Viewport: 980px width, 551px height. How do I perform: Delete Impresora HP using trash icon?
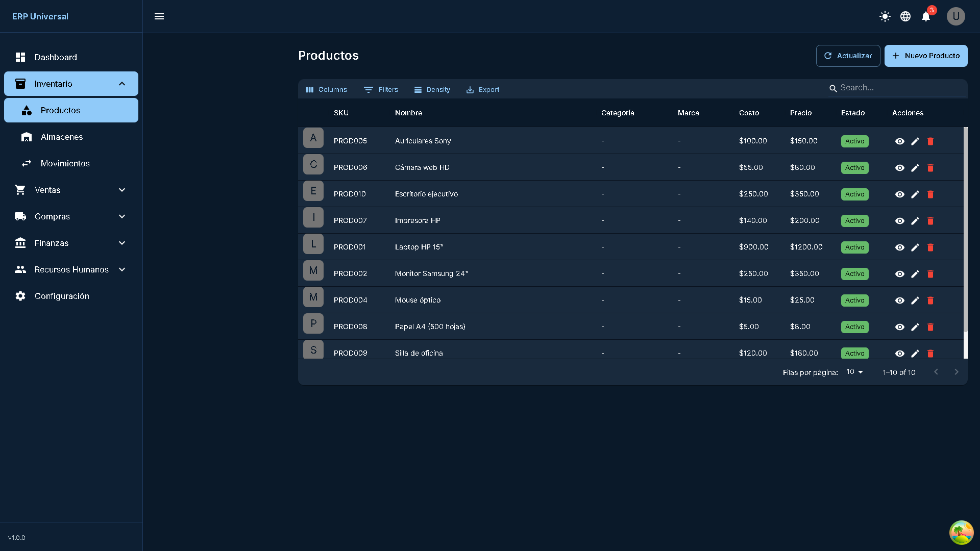[x=930, y=221]
